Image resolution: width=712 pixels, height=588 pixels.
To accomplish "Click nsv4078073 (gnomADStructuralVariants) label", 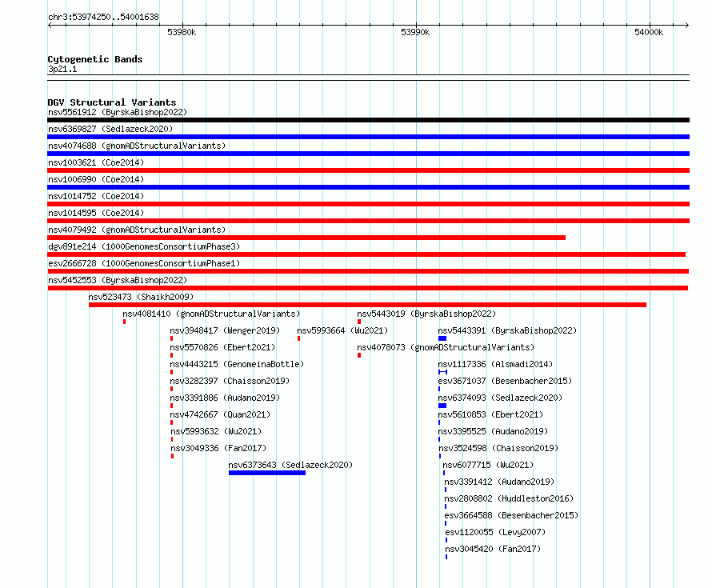I will [x=446, y=347].
